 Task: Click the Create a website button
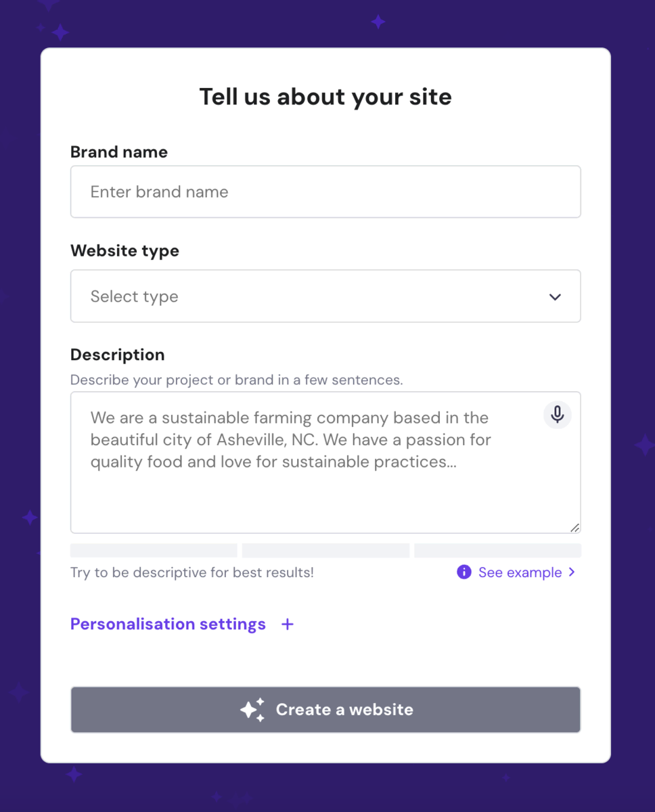tap(325, 709)
